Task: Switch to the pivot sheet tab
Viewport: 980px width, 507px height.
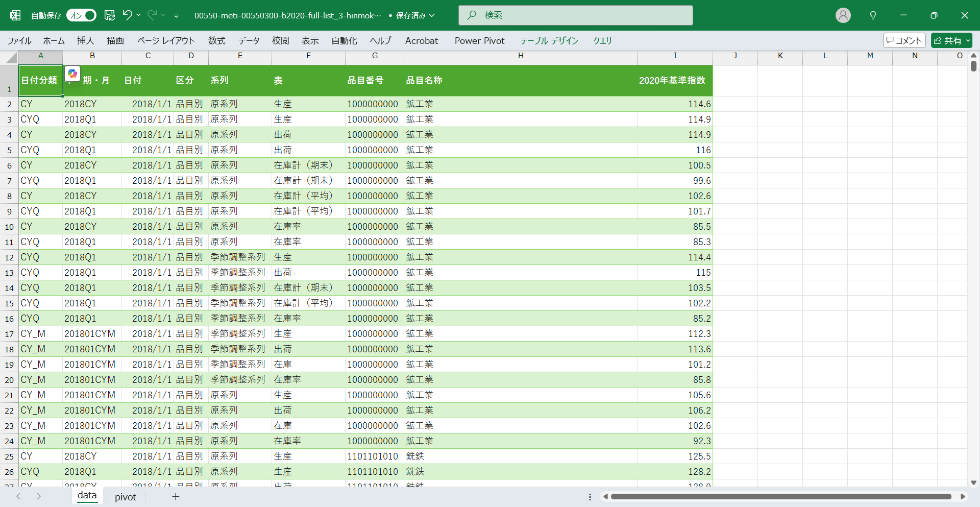Action: click(125, 497)
